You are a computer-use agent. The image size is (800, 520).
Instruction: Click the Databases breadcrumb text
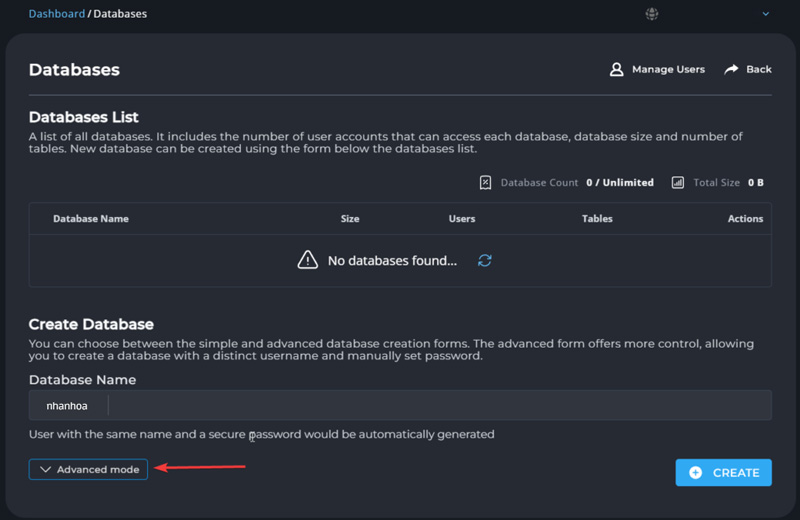(120, 14)
